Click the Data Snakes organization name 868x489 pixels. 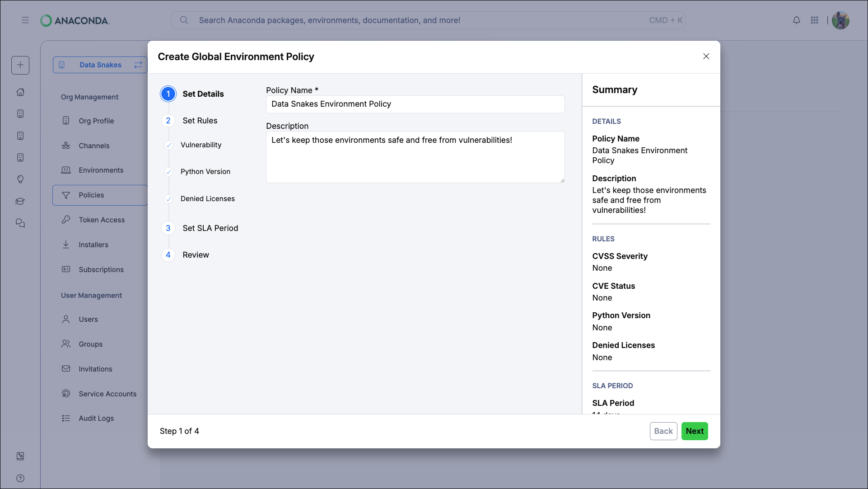tap(100, 65)
